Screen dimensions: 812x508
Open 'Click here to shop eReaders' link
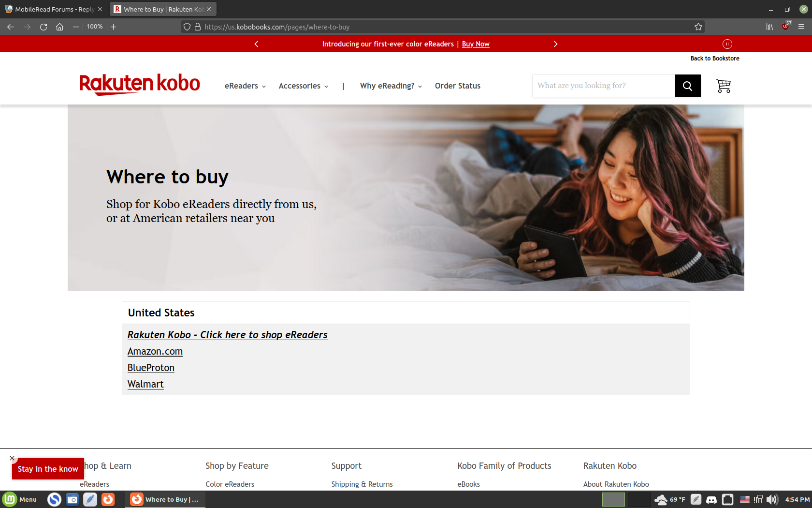[228, 335]
